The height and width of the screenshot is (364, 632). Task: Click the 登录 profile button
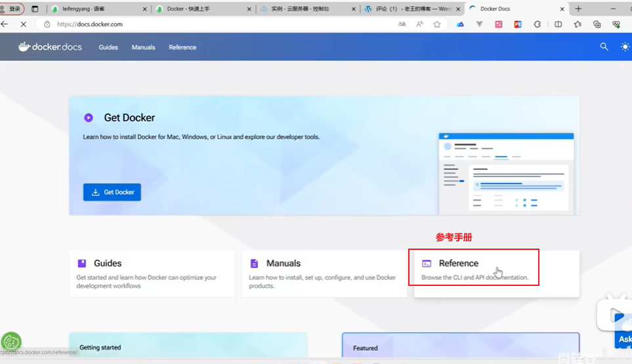click(x=12, y=9)
